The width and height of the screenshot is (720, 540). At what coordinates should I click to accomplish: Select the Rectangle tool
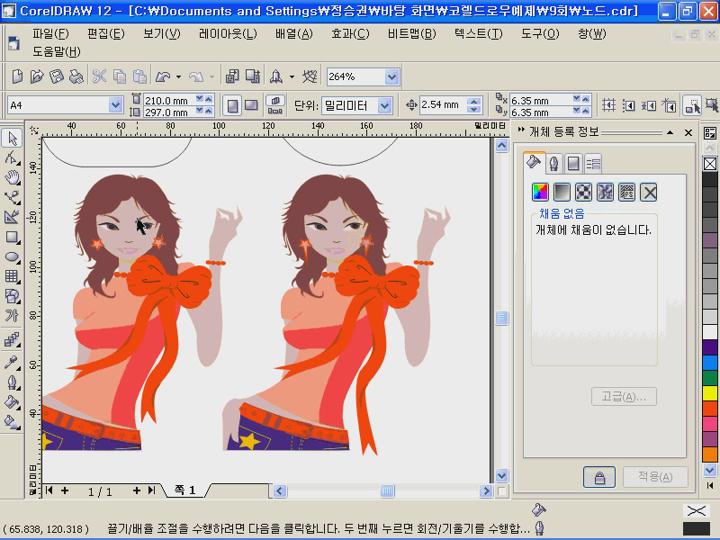pyautogui.click(x=12, y=236)
